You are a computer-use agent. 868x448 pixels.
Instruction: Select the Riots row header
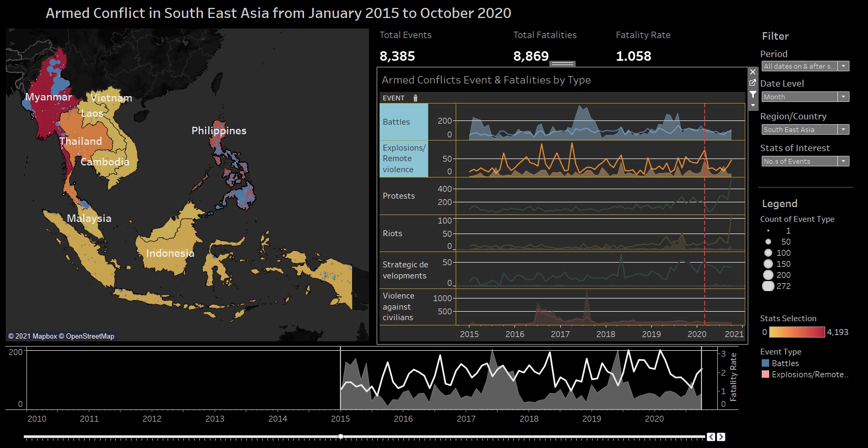click(404, 234)
